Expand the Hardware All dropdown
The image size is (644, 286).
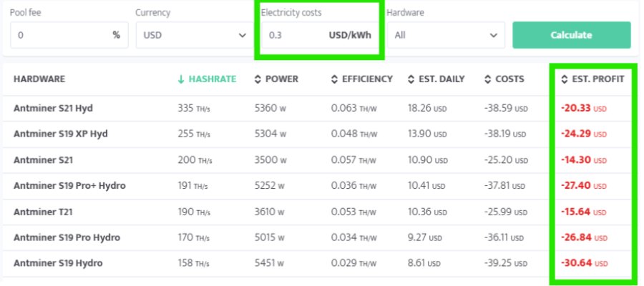pos(444,35)
